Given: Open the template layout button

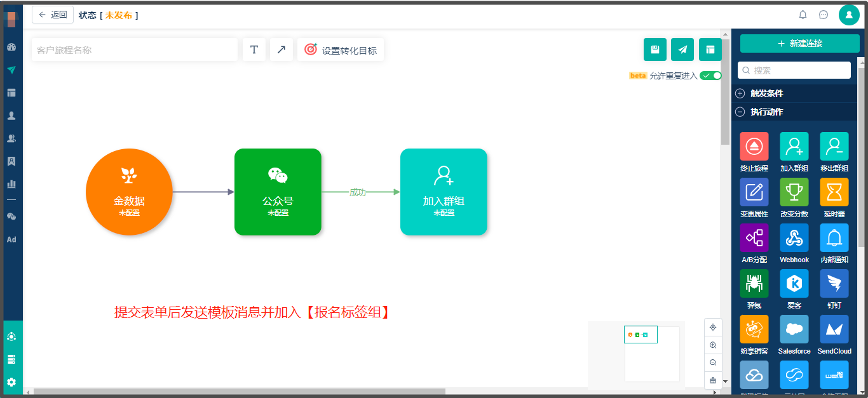Looking at the screenshot, I should pyautogui.click(x=710, y=50).
